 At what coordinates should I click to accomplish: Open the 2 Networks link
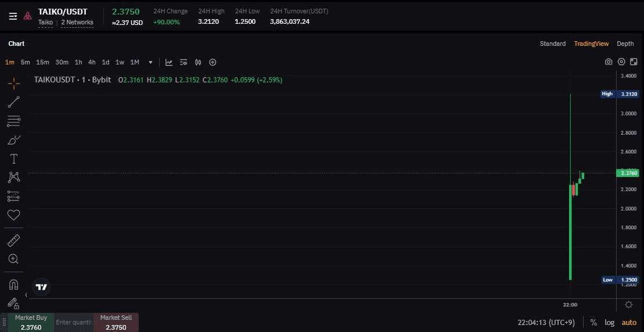(77, 23)
